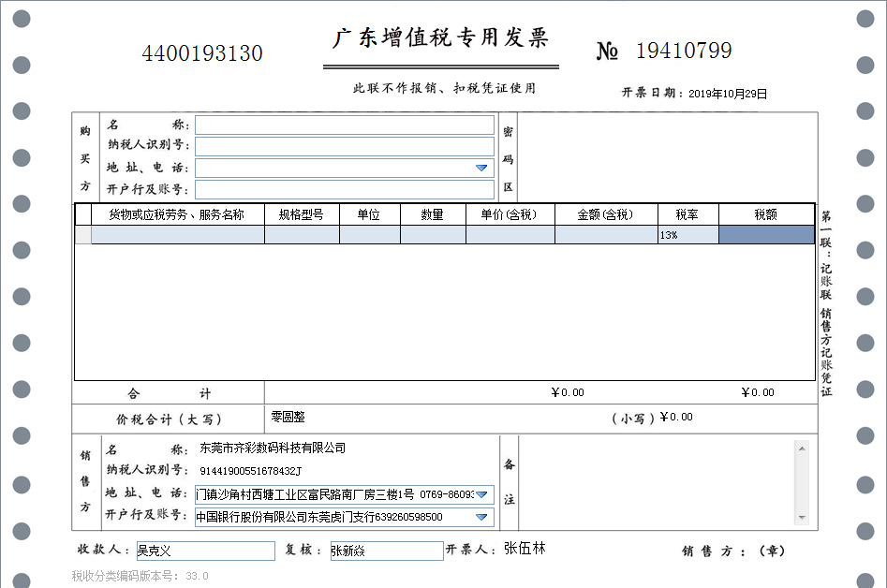Click the remarks scrollbar down arrow
This screenshot has width=887, height=588.
[x=802, y=518]
